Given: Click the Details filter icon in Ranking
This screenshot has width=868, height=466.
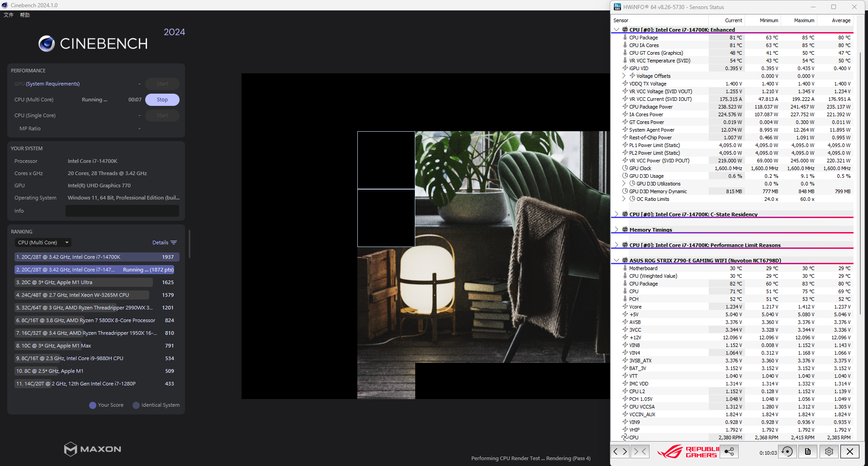Looking at the screenshot, I should coord(174,243).
